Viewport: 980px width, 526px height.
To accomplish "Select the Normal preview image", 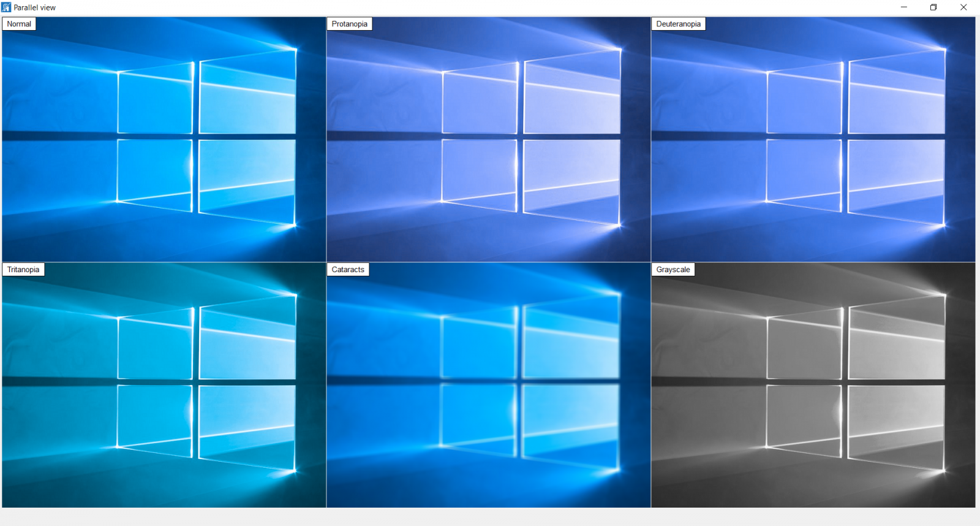I will click(164, 139).
